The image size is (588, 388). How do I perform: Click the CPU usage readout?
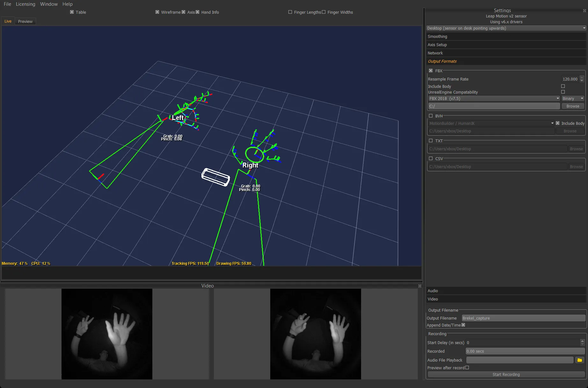click(x=41, y=264)
